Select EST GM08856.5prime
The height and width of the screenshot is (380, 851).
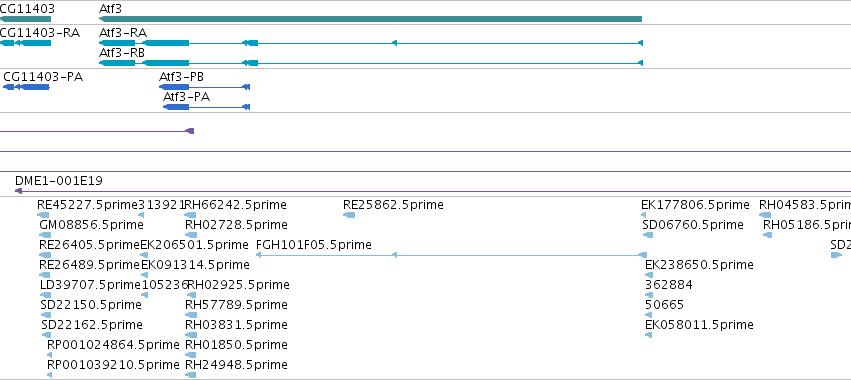click(x=91, y=225)
